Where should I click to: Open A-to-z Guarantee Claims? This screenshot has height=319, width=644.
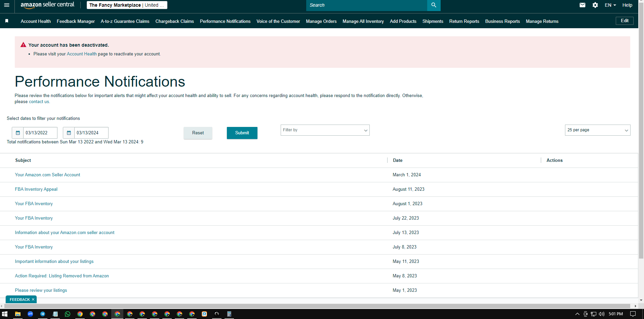125,21
